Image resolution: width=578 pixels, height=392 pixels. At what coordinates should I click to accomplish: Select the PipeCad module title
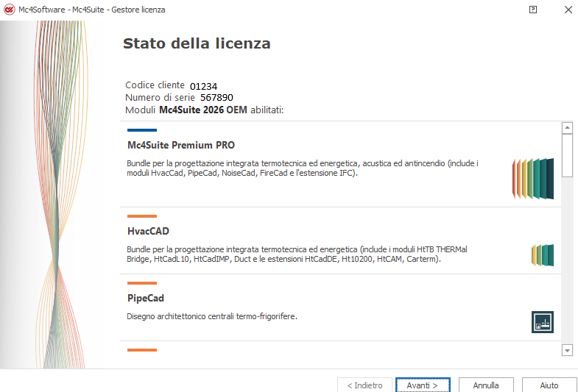(146, 299)
